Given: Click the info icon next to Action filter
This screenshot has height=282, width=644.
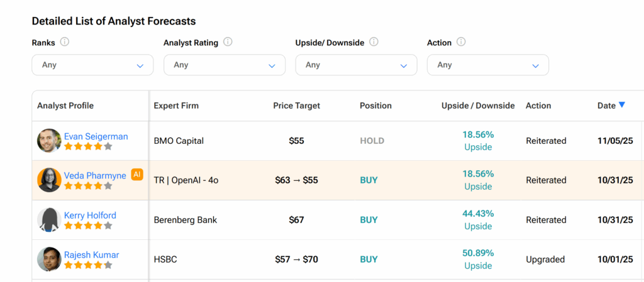Looking at the screenshot, I should pyautogui.click(x=461, y=42).
